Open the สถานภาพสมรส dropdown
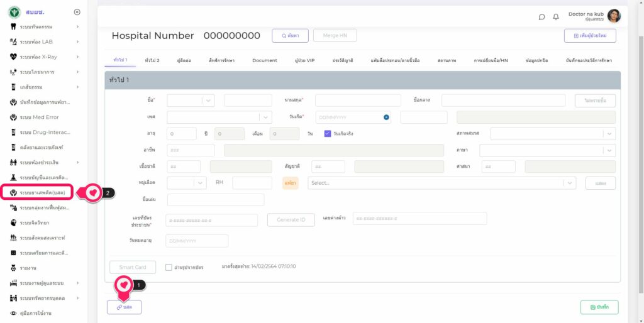 553,133
